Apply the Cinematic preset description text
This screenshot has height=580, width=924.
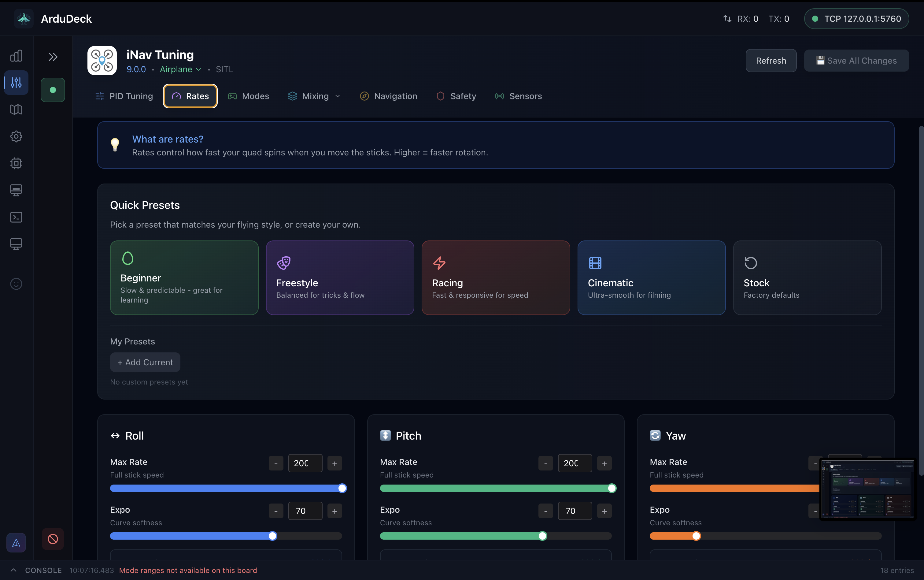tap(629, 295)
